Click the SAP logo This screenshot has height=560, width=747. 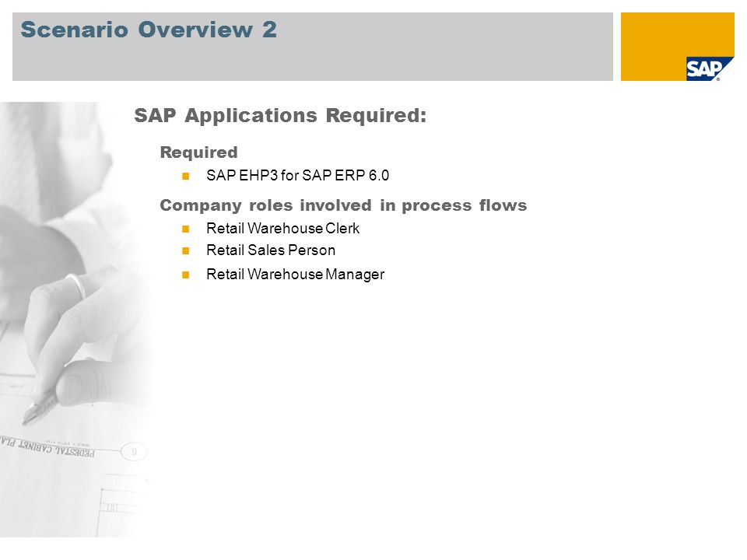pos(709,69)
